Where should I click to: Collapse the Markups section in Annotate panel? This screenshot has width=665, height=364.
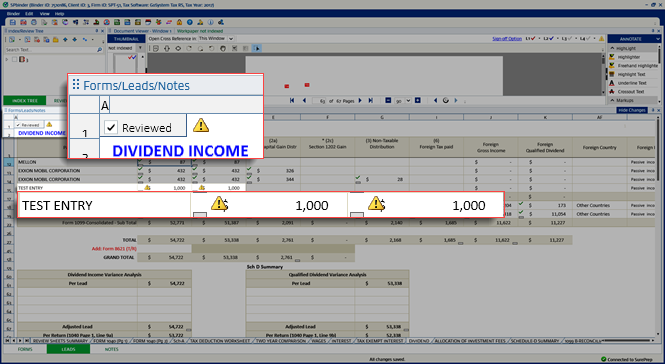click(612, 101)
